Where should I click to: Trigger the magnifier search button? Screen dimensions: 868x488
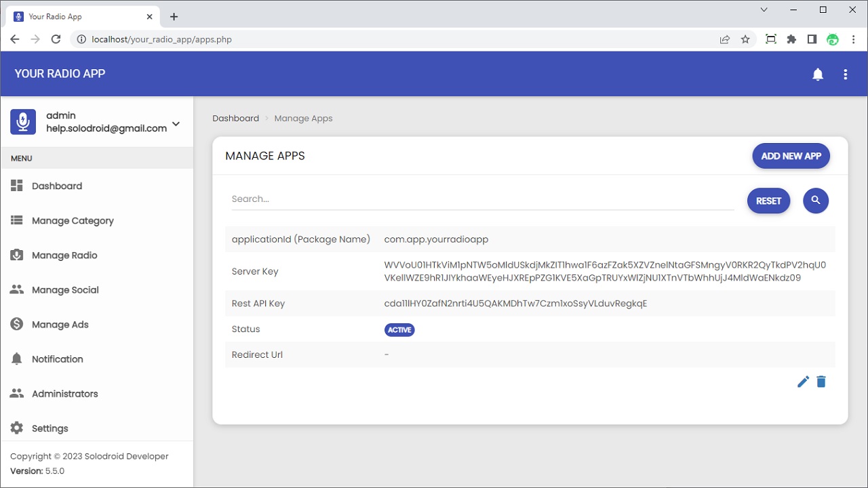pos(816,201)
